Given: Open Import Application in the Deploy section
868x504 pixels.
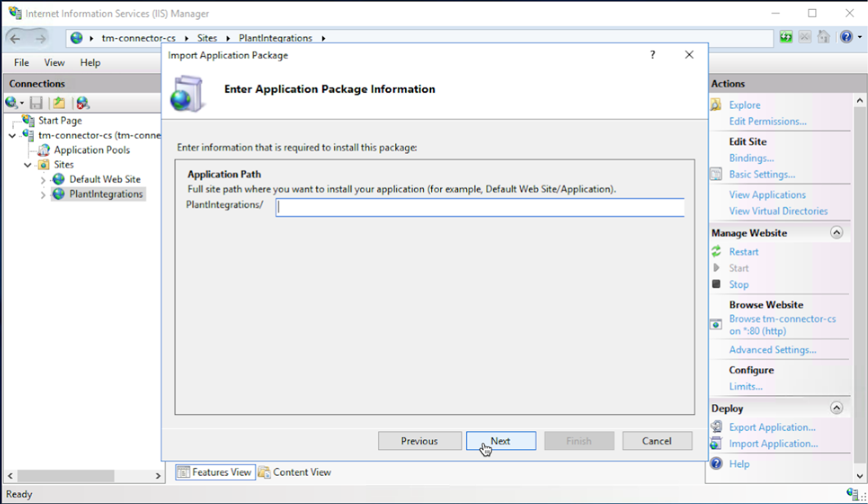Looking at the screenshot, I should click(772, 443).
